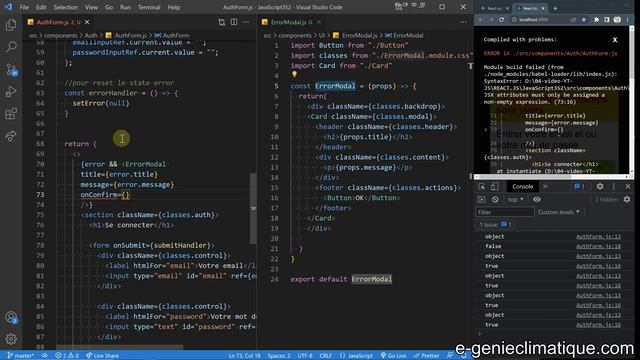Click Live Share in status bar
This screenshot has width=640, height=360.
pyautogui.click(x=102, y=356)
